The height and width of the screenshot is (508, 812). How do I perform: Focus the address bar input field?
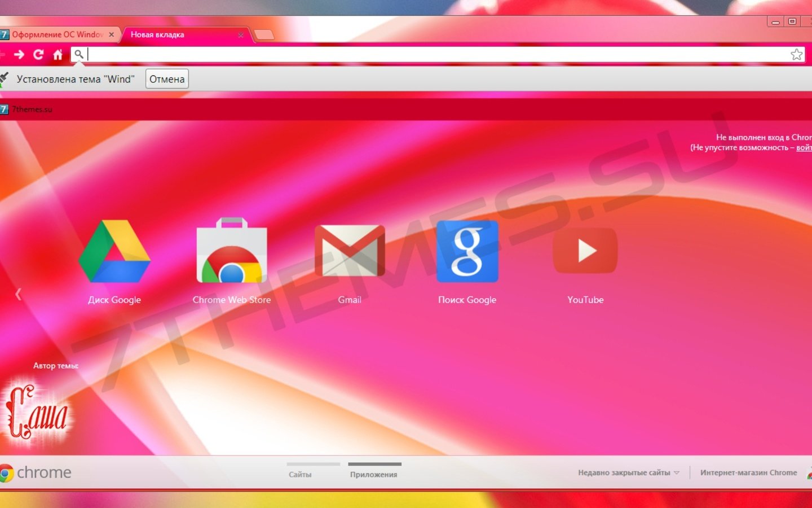click(438, 54)
